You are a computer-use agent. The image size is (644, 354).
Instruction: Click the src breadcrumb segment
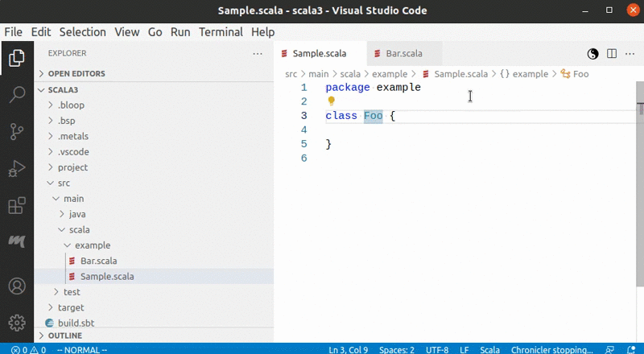[x=291, y=74]
